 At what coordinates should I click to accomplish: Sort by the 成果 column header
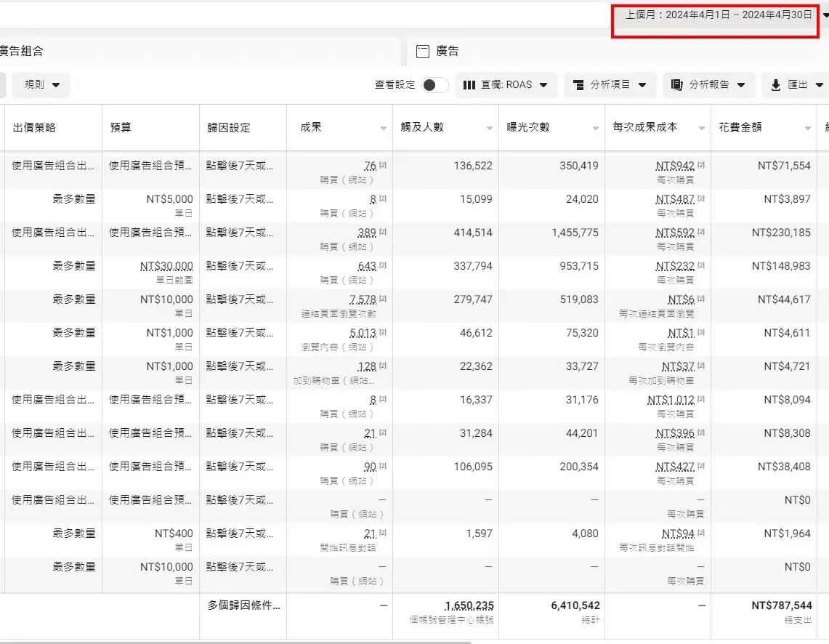(x=311, y=127)
